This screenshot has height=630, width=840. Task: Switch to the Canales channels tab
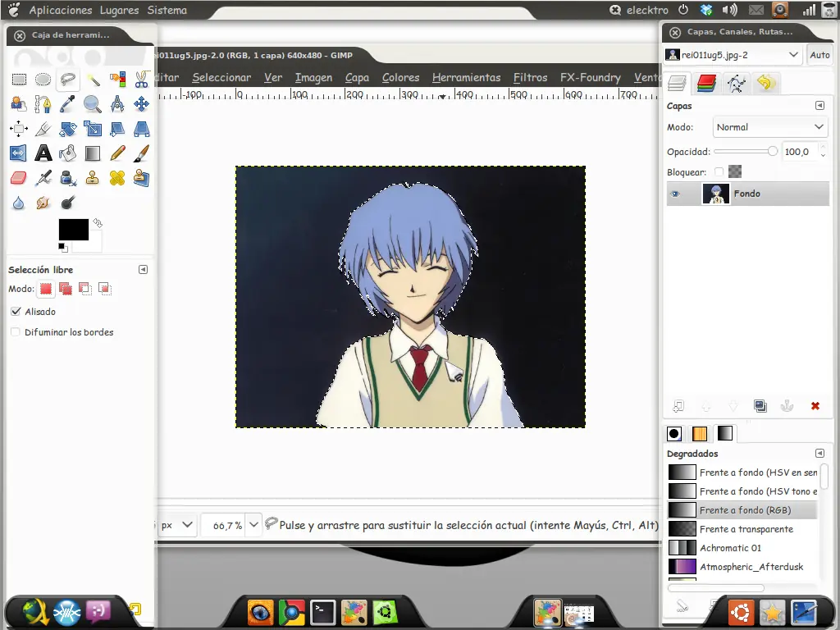(x=706, y=83)
